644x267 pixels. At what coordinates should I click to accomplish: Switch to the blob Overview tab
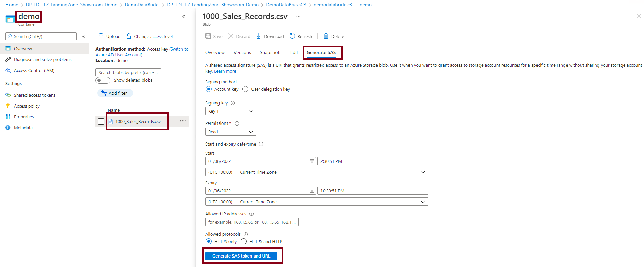215,52
